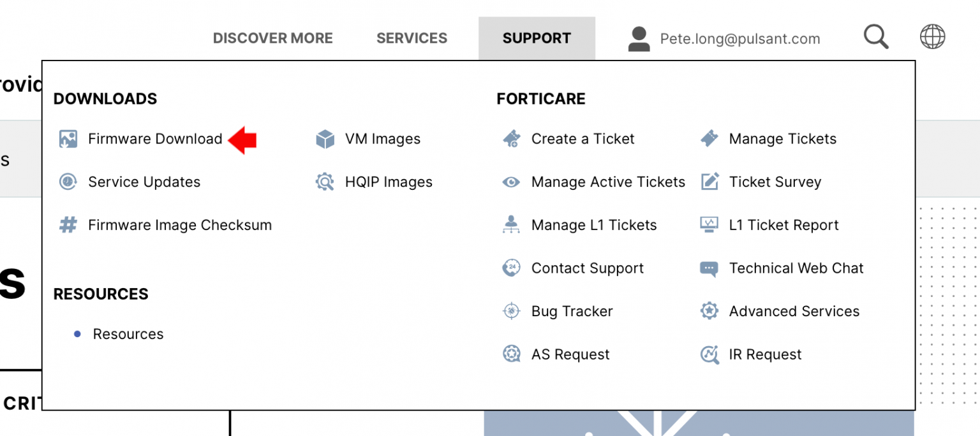Open the Resources link

click(128, 333)
